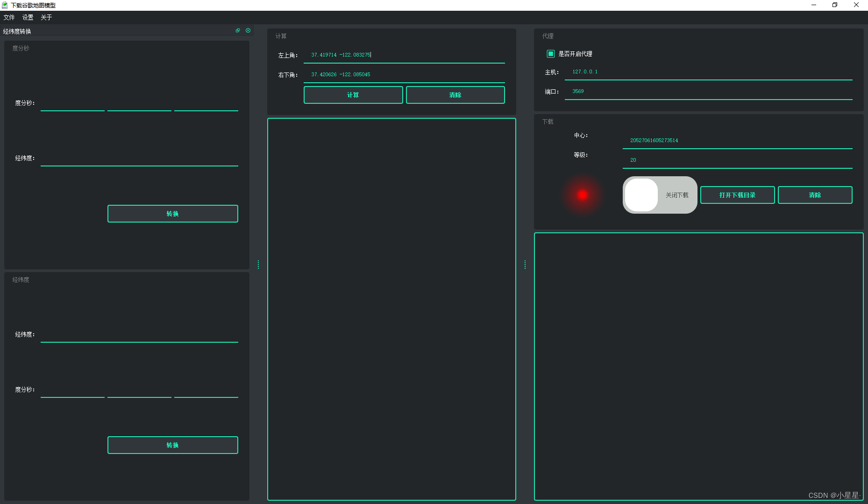868x504 pixels.
Task: Restore down the application window
Action: [835, 5]
